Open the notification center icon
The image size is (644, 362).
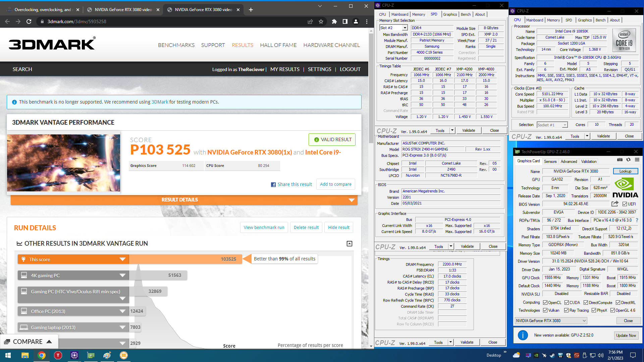click(633, 355)
